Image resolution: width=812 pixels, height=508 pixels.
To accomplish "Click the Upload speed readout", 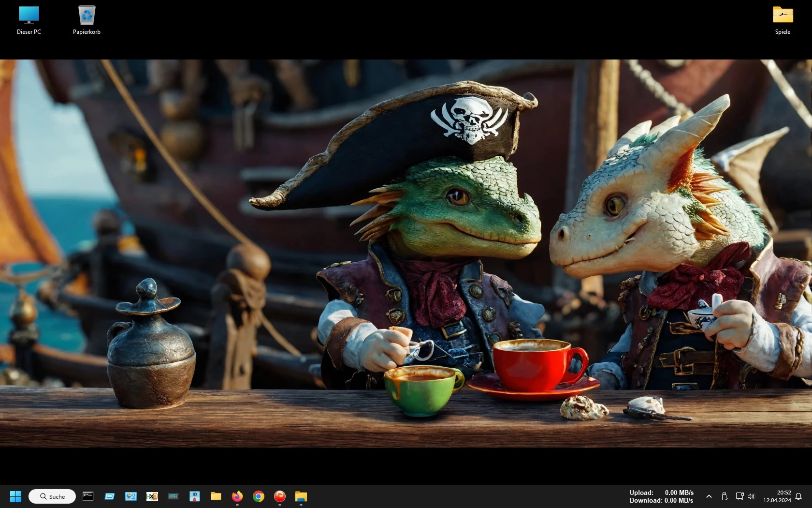I will pyautogui.click(x=661, y=493).
